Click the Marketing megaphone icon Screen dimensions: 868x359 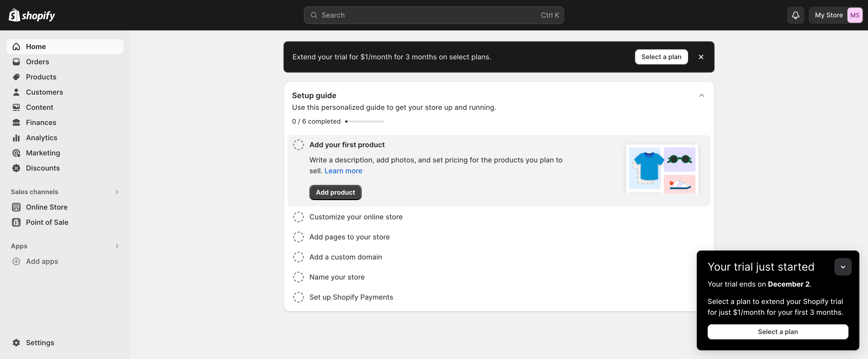click(17, 153)
